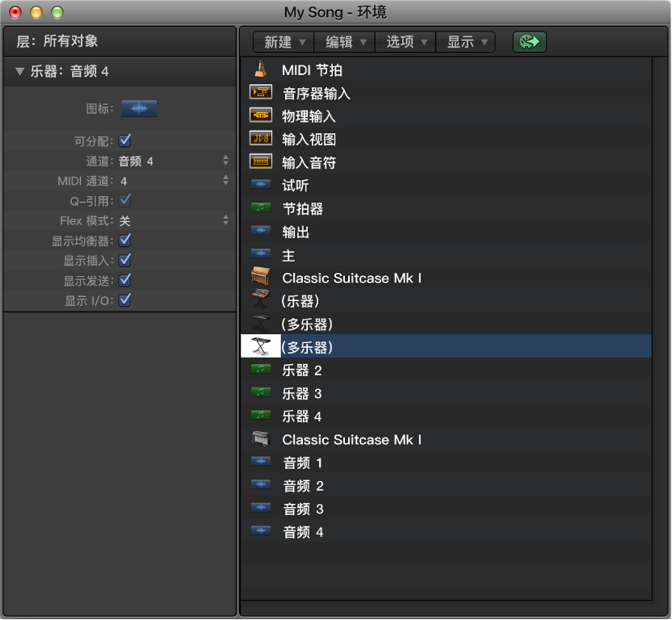The width and height of the screenshot is (672, 620).
Task: Click the waveform icon beside 音频 3
Action: 261,508
